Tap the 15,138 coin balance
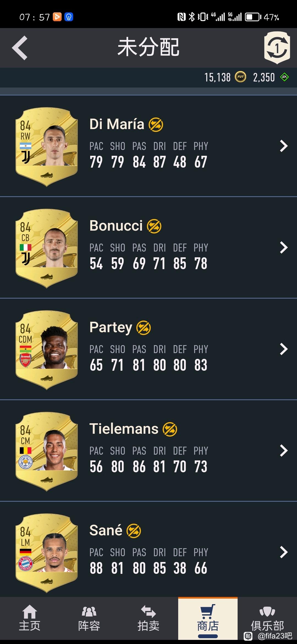297x644 pixels. pyautogui.click(x=218, y=77)
